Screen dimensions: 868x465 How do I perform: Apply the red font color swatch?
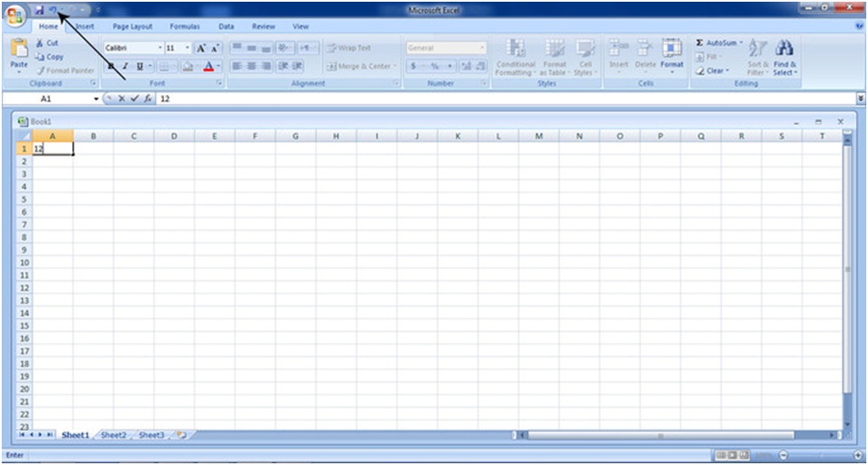pyautogui.click(x=207, y=66)
